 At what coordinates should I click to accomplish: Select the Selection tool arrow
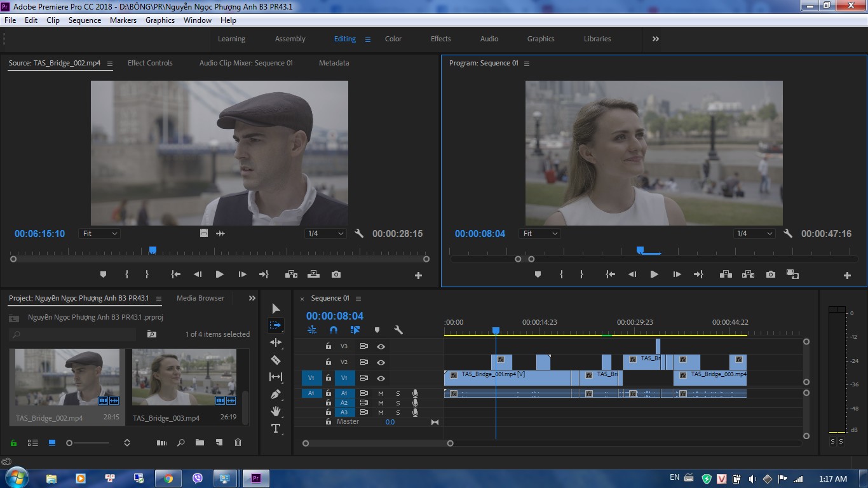point(276,308)
